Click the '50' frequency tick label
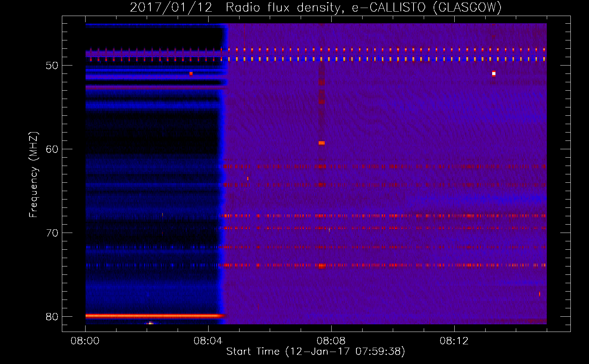 (x=52, y=66)
